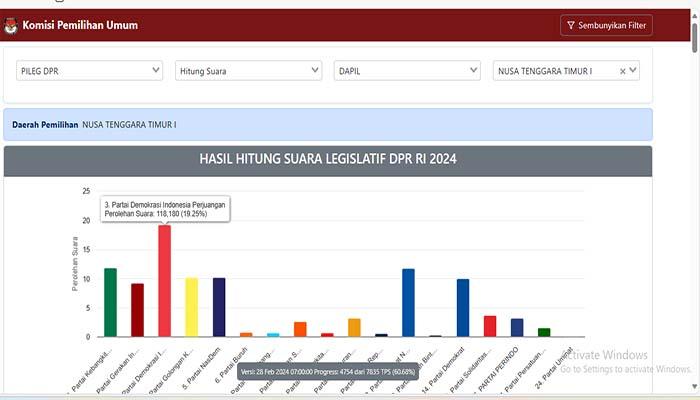The image size is (700, 400).
Task: Click the KPU logo in the header
Action: pyautogui.click(x=11, y=26)
